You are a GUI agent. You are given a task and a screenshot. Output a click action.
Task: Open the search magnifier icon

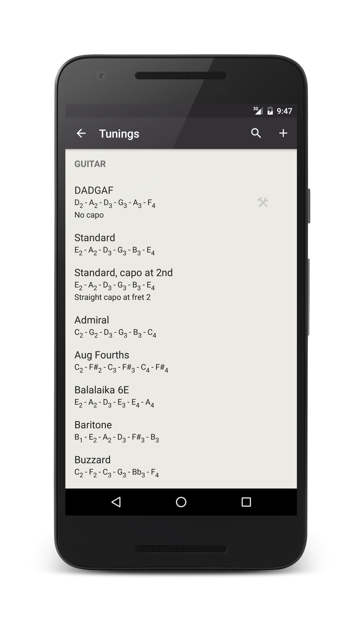coord(256,134)
